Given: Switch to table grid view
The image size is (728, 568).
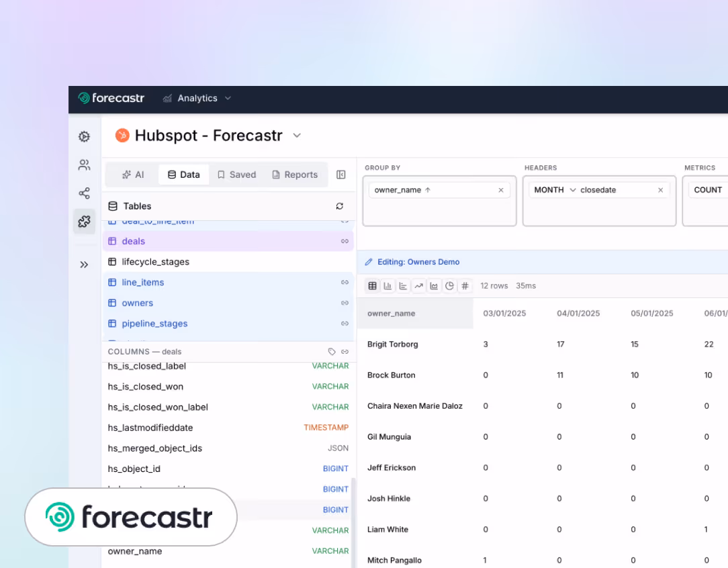Looking at the screenshot, I should tap(372, 286).
